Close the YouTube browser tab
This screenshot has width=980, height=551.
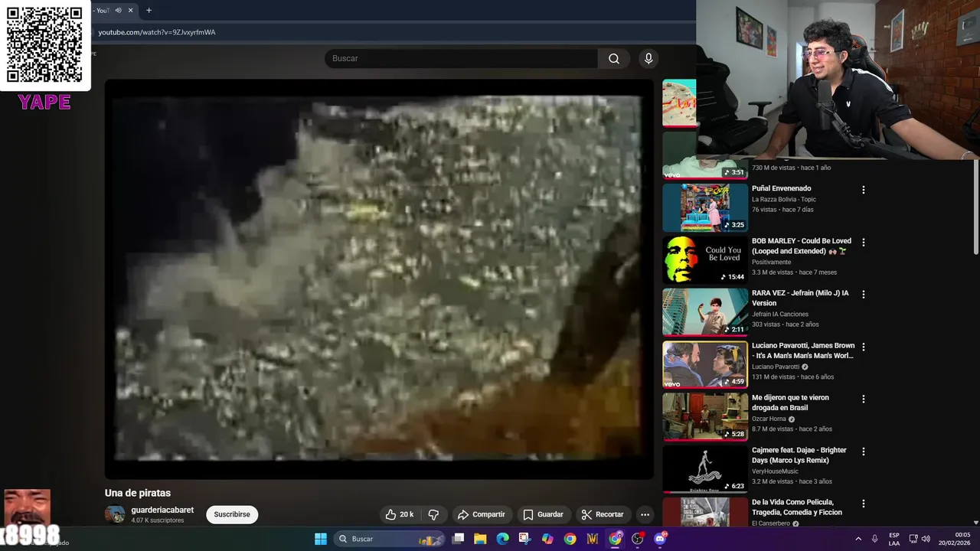[x=130, y=10]
